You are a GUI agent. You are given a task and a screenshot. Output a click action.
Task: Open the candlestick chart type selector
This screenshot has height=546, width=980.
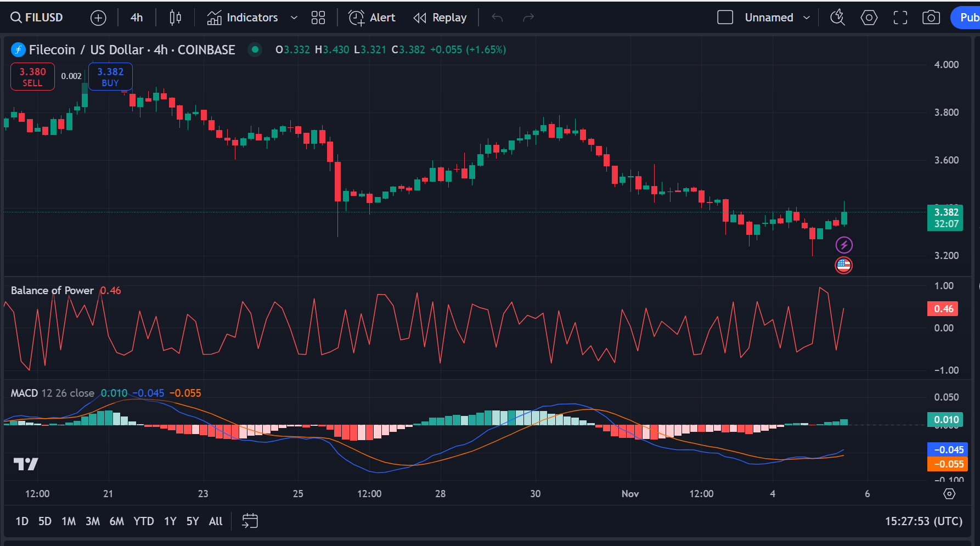175,18
